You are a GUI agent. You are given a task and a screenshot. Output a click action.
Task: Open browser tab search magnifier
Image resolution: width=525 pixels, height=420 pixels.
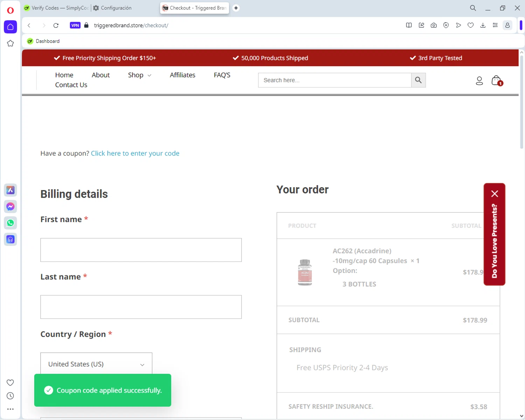point(473,8)
